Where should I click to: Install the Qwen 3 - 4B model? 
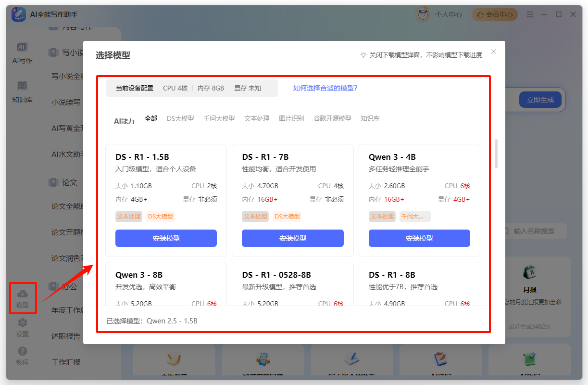pyautogui.click(x=419, y=238)
